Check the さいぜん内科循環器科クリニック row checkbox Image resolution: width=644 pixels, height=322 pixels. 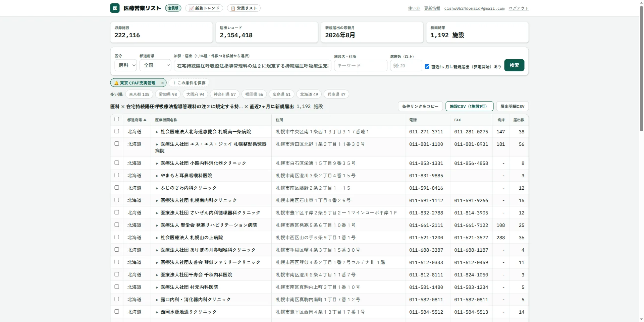click(117, 212)
